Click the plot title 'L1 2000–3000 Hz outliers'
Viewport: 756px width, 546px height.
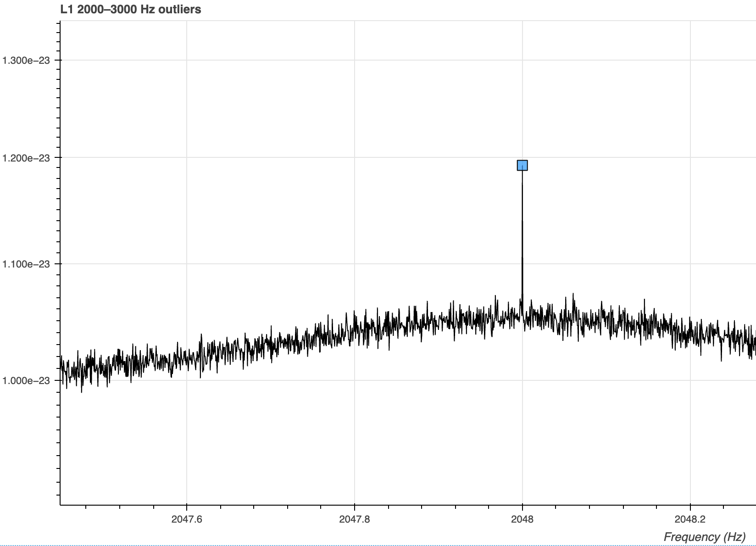[131, 9]
